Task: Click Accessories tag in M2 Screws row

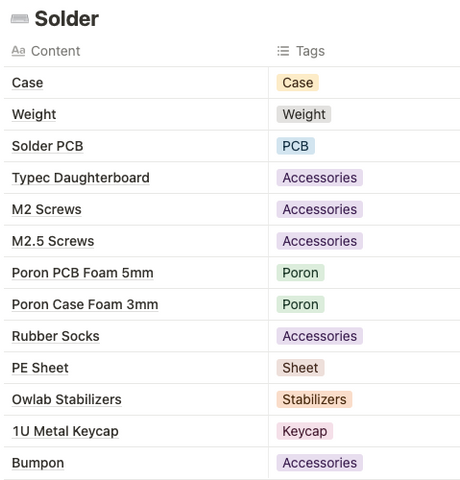Action: (319, 209)
